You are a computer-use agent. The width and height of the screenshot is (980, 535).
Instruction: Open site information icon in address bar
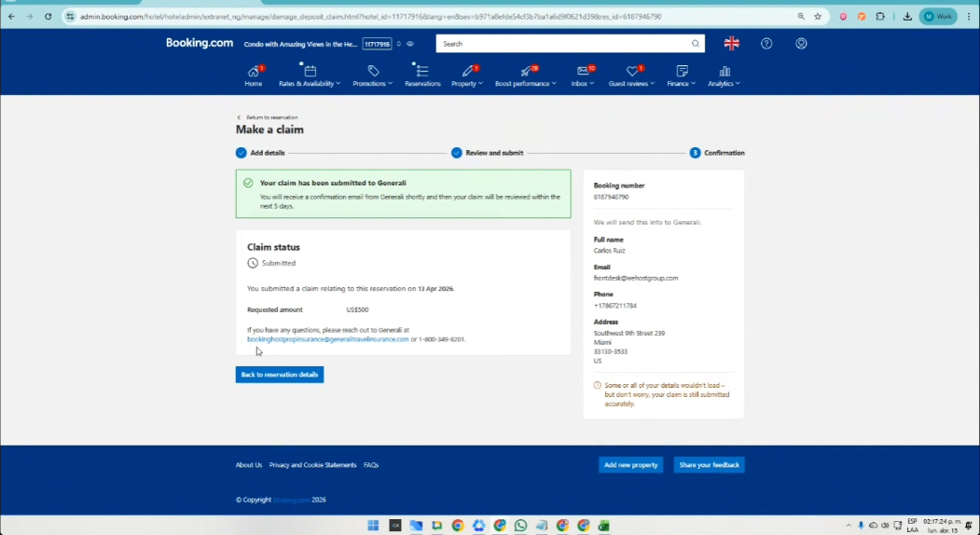click(70, 16)
